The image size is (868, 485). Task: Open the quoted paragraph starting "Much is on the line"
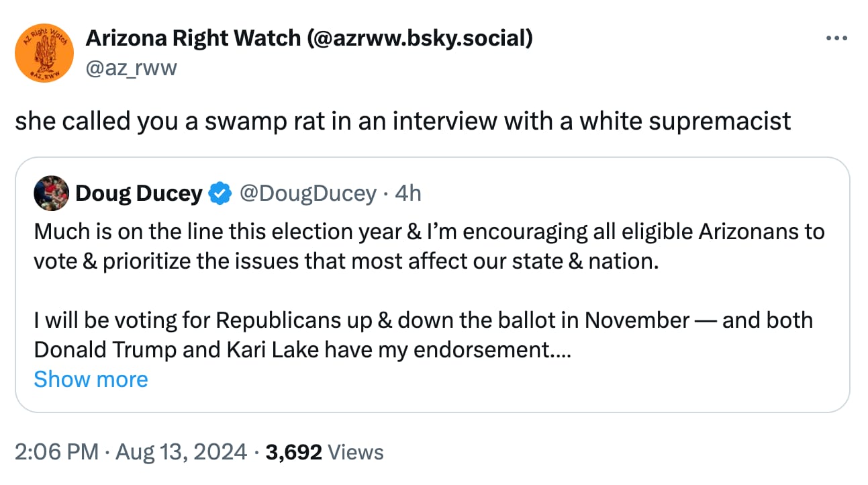click(430, 232)
